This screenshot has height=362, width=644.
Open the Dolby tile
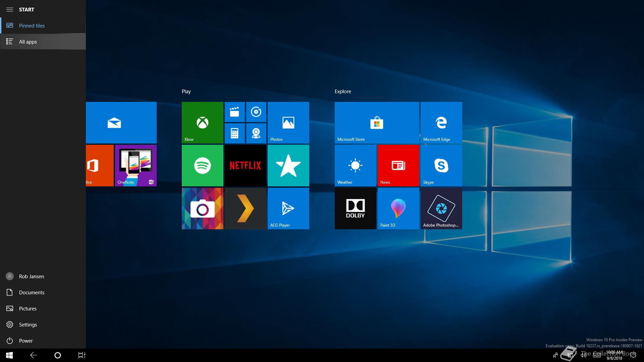pyautogui.click(x=356, y=208)
